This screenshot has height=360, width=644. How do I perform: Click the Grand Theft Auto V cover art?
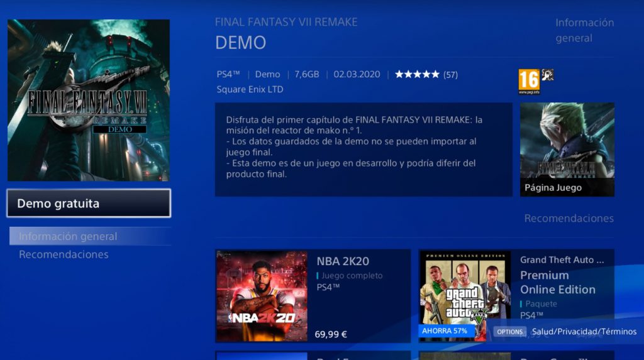(x=465, y=296)
